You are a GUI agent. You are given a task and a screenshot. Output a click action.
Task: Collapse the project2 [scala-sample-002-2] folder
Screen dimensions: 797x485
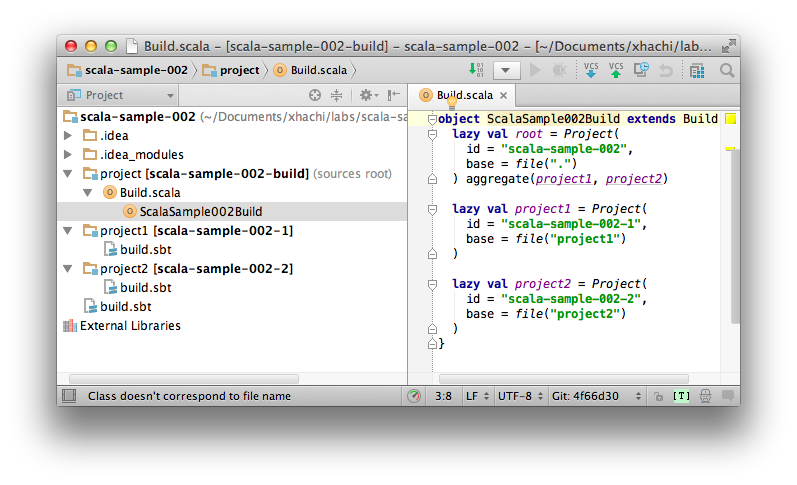pyautogui.click(x=68, y=269)
